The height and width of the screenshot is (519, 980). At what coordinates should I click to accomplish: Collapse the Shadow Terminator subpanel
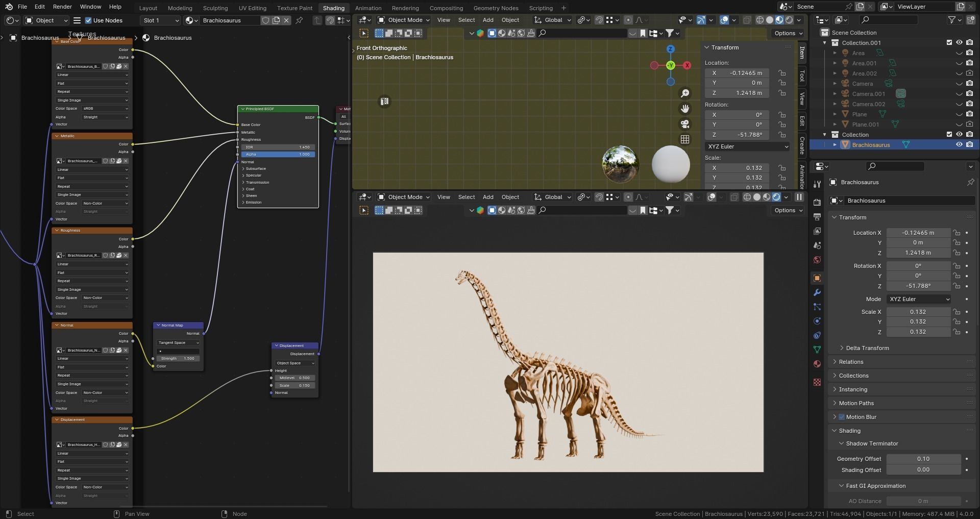click(x=871, y=443)
